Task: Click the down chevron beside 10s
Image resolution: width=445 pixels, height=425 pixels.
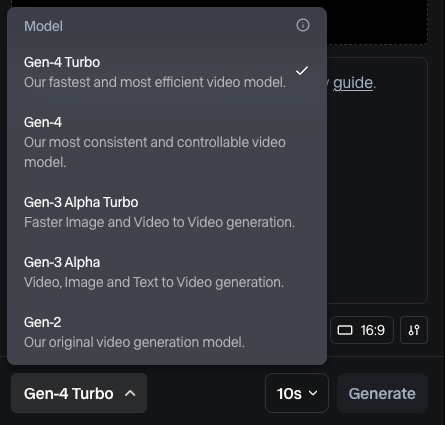Action: (x=313, y=393)
